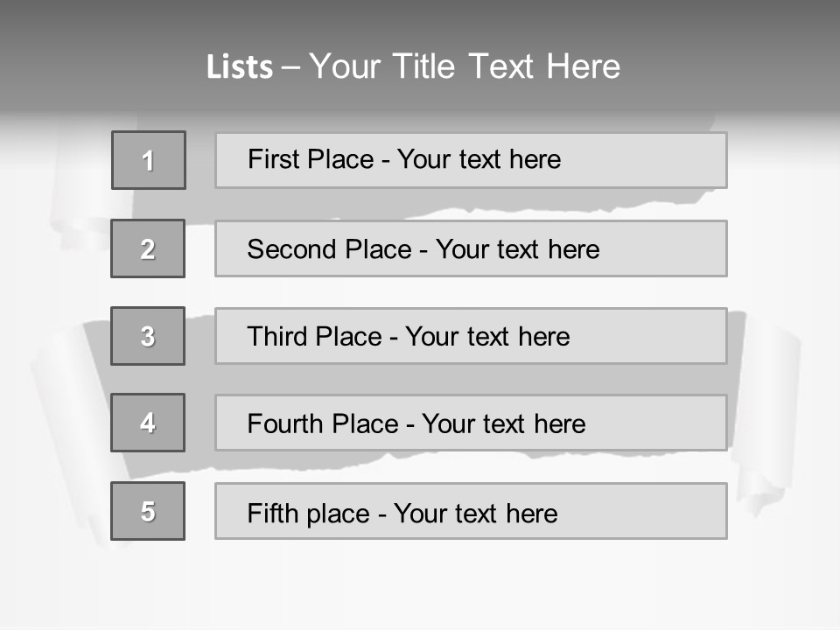Click the Third Place text box
This screenshot has width=840, height=630.
click(471, 336)
